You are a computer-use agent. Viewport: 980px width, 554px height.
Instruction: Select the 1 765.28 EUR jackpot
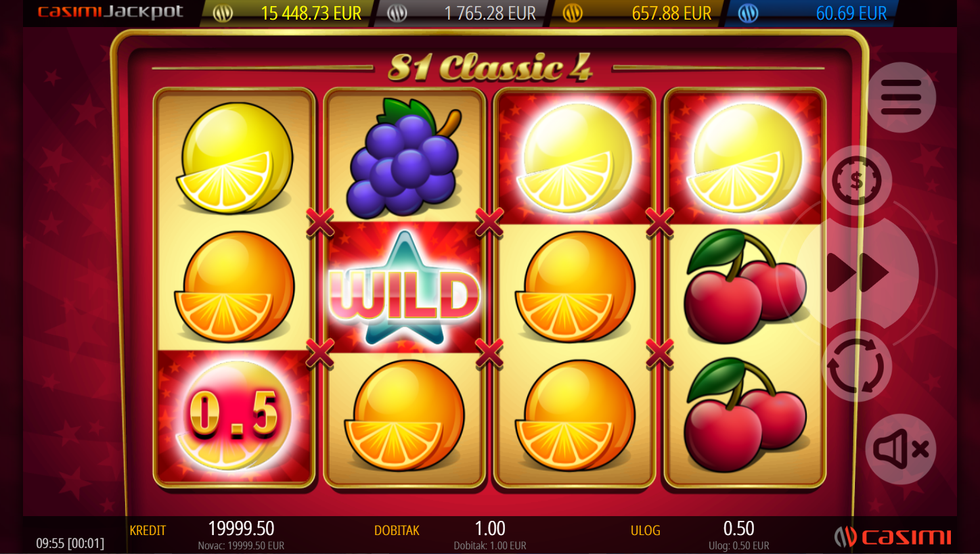pos(462,13)
